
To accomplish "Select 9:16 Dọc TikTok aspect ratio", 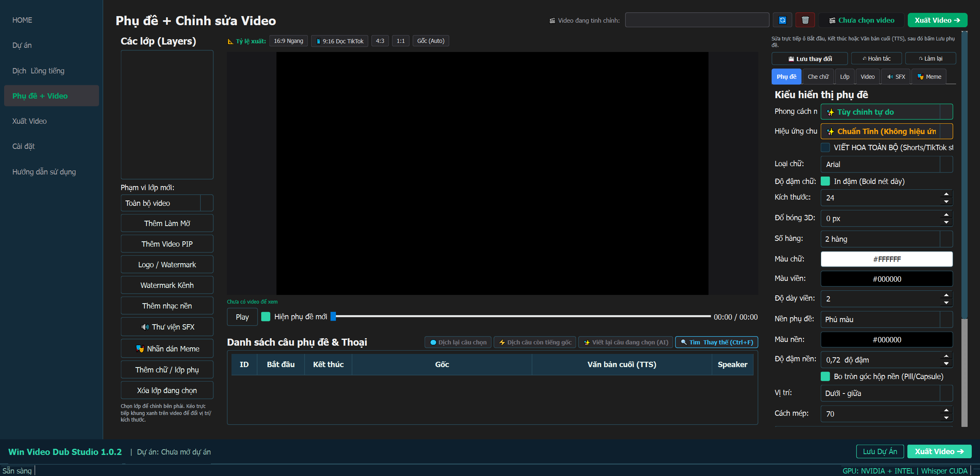I will (x=340, y=41).
